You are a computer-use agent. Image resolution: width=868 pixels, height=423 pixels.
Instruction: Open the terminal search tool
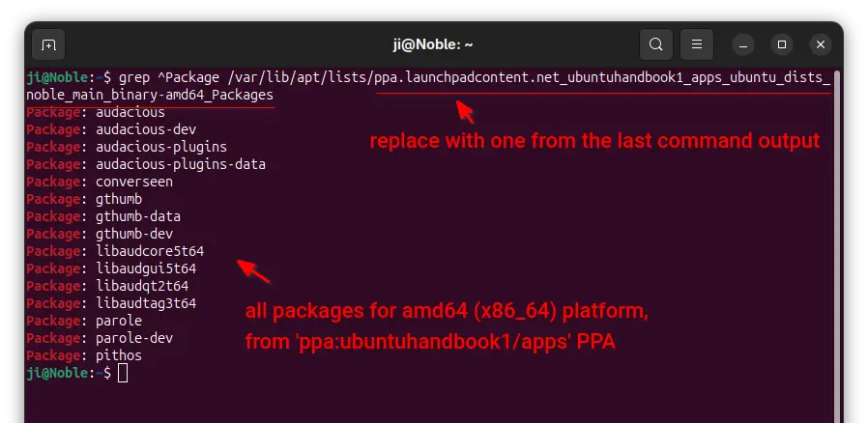(x=656, y=44)
